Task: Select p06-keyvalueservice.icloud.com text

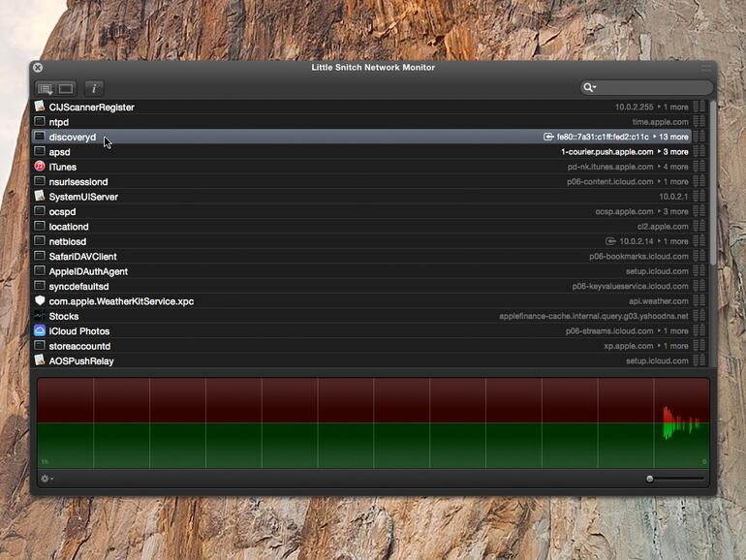Action: 631,287
